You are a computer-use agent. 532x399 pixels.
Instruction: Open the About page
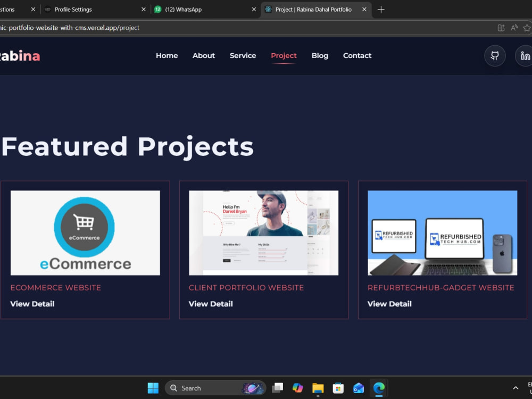pos(204,56)
